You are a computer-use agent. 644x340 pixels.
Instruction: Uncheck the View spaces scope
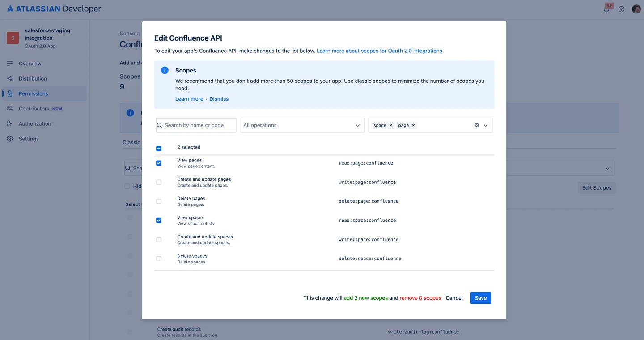(159, 221)
